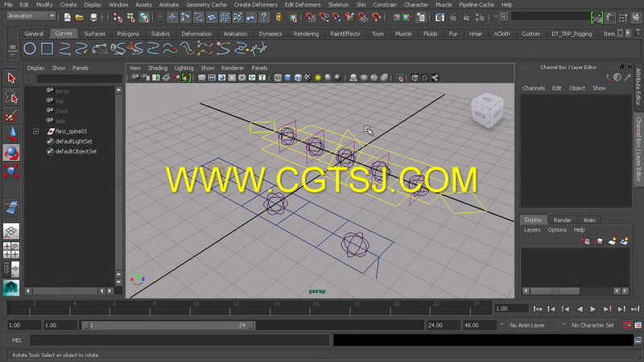Go to start of playback range
Viewport: 644px width, 362px height.
(x=538, y=309)
